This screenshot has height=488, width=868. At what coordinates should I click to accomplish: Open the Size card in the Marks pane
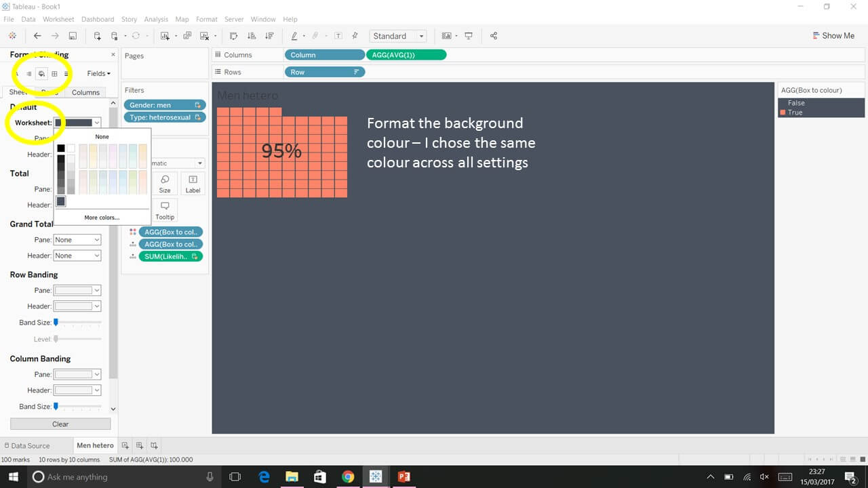click(x=164, y=183)
